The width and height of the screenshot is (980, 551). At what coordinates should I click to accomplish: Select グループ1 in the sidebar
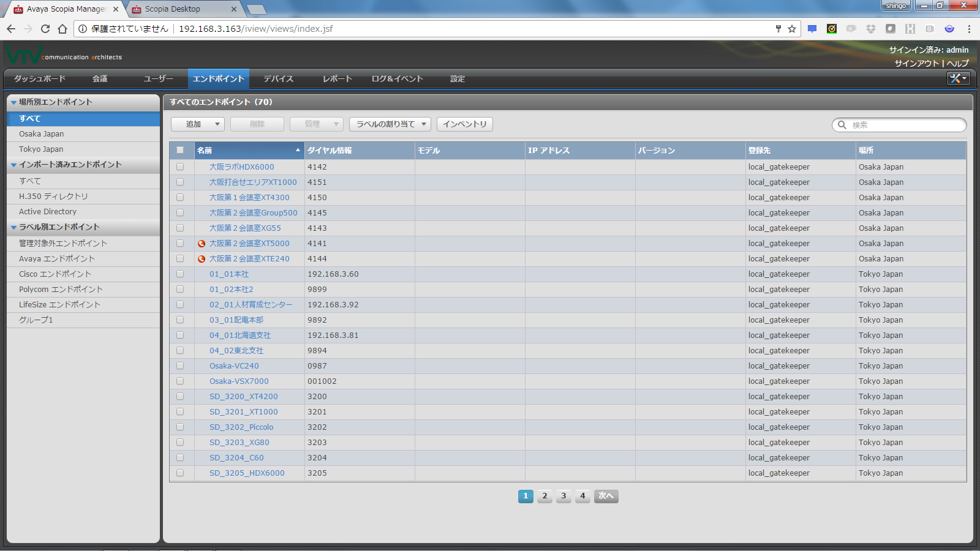(x=83, y=320)
